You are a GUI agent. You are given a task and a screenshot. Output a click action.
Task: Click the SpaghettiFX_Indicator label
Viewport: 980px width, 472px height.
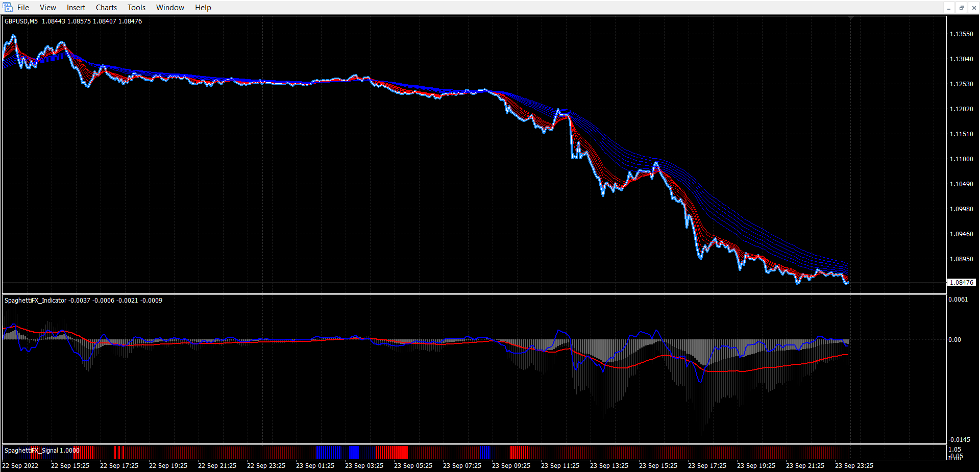[x=35, y=301]
